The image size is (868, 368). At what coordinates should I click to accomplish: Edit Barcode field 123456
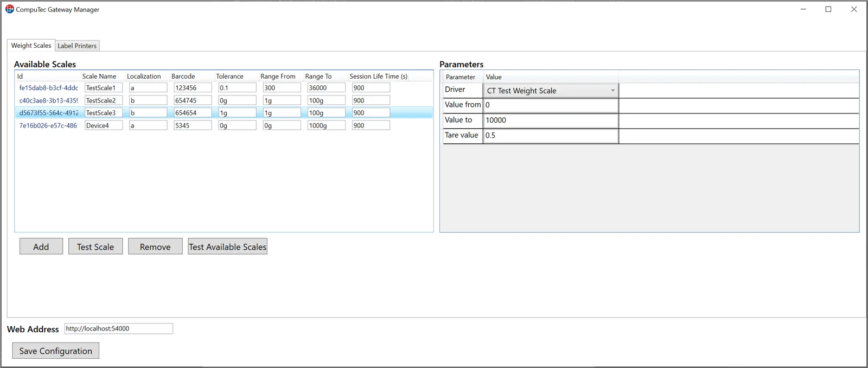coord(193,87)
